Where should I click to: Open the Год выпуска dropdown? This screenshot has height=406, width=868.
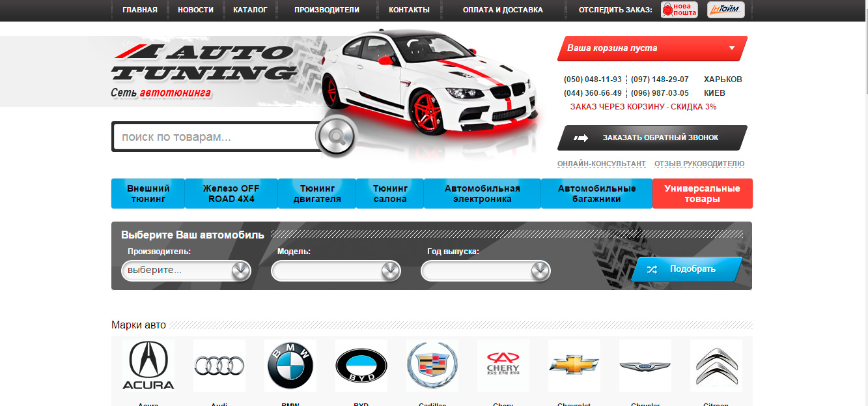click(486, 270)
